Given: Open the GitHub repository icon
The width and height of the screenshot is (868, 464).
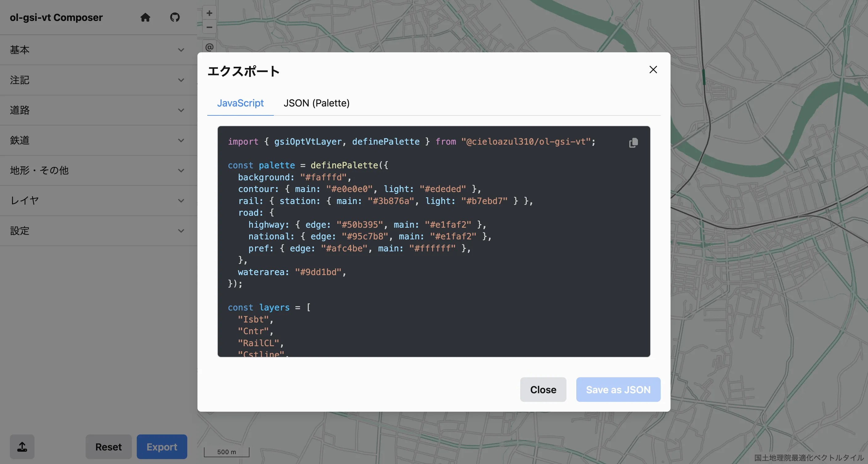Looking at the screenshot, I should (175, 17).
